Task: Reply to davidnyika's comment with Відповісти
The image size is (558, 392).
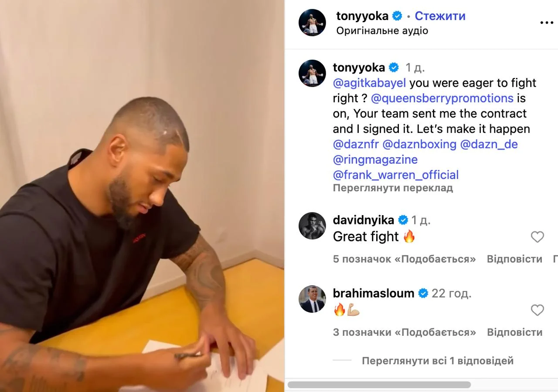Action: click(x=514, y=259)
